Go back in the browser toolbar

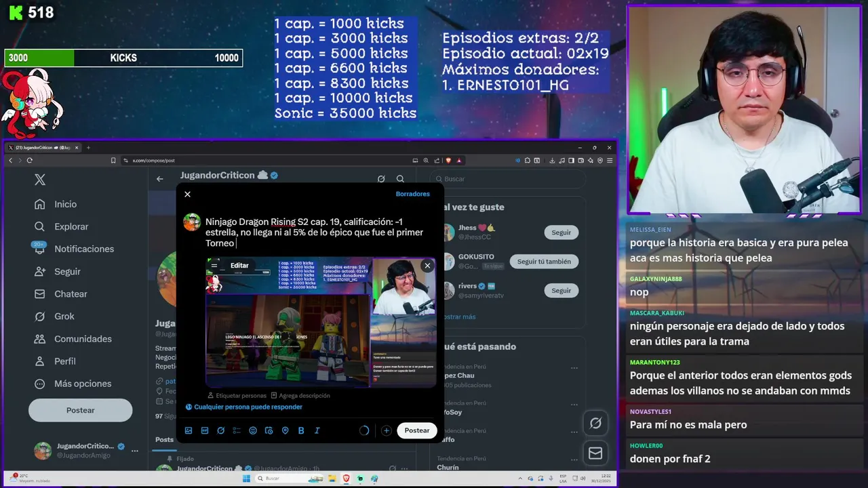click(x=10, y=161)
